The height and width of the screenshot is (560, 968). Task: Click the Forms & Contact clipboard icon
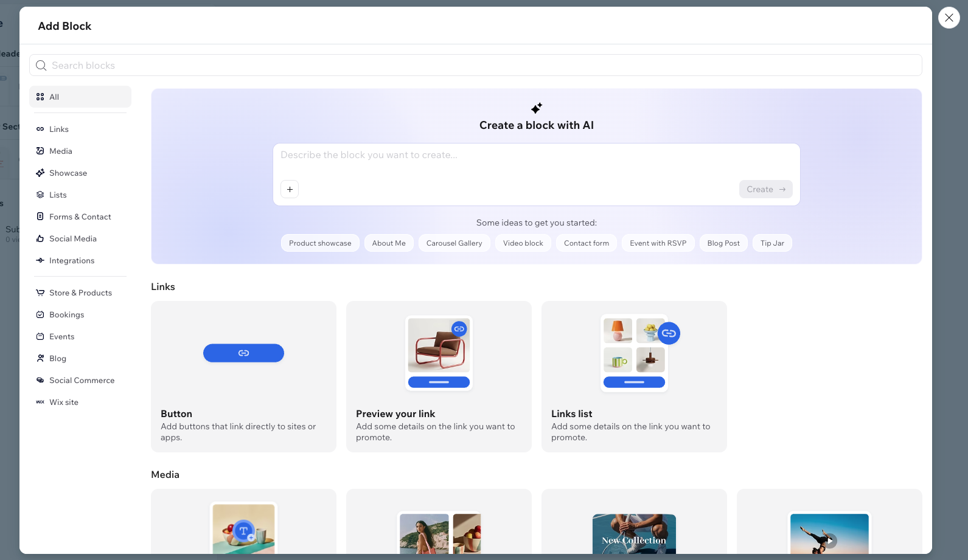[40, 216]
